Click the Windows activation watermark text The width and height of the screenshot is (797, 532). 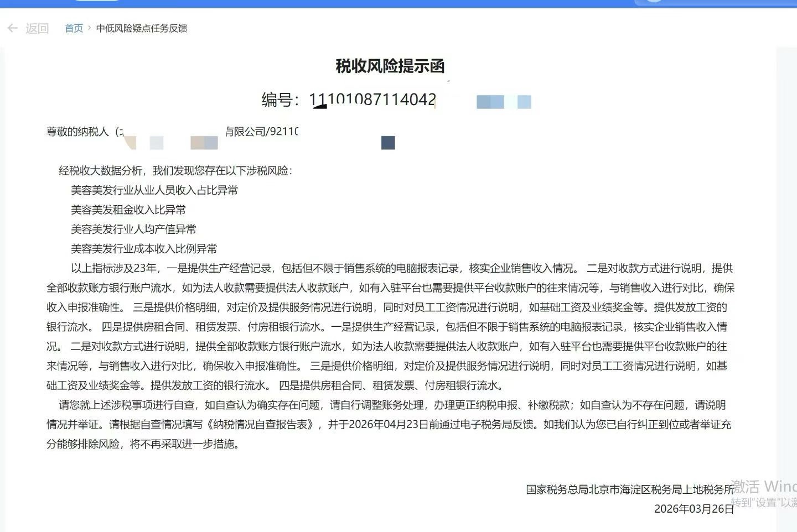764,487
